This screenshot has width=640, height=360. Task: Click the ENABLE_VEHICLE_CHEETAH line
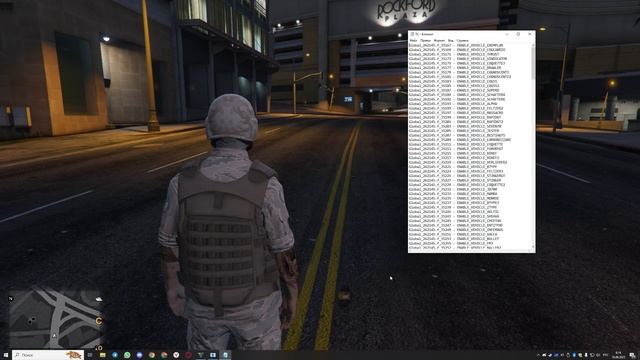[x=455, y=221]
